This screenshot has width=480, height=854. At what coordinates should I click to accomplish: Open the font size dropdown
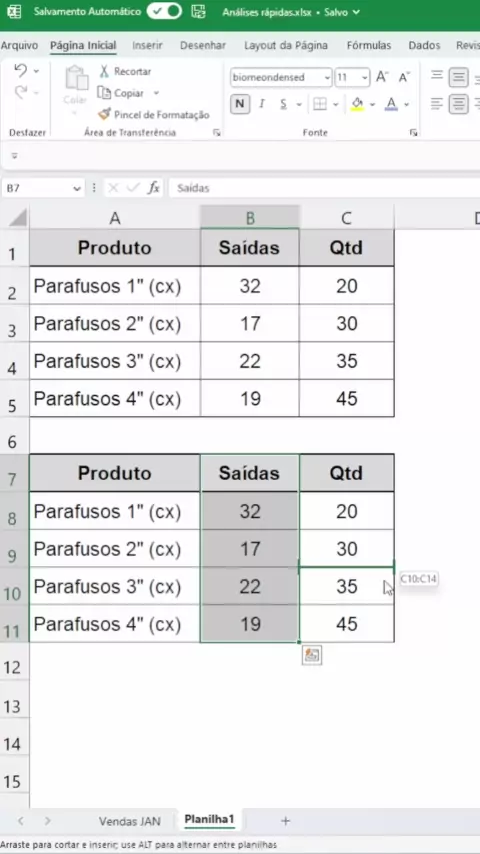point(365,77)
